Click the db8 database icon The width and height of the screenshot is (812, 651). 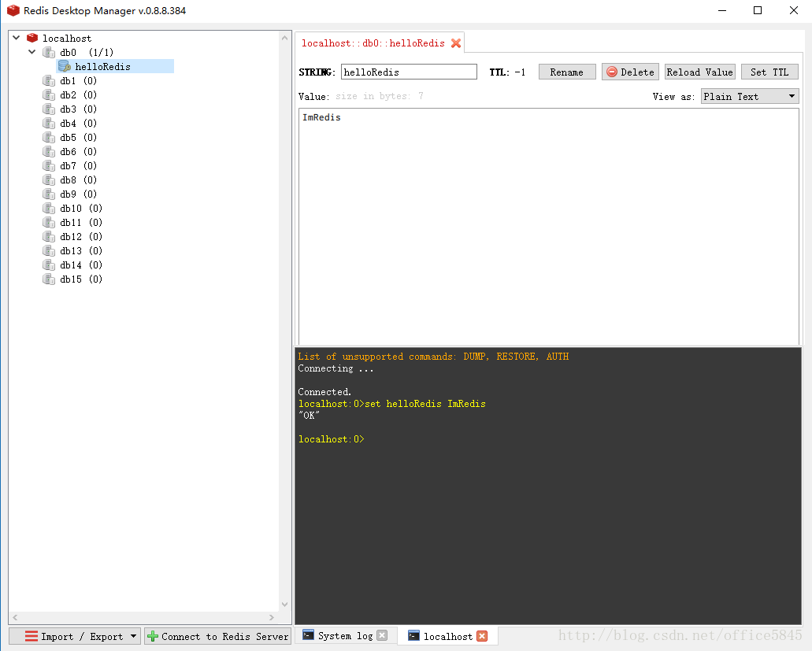click(x=49, y=179)
